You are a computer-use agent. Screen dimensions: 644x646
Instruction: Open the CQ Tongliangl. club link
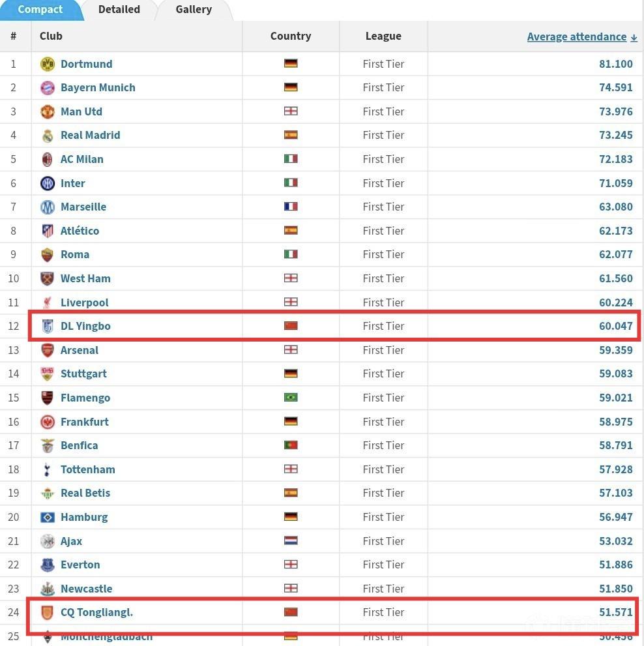coord(96,612)
